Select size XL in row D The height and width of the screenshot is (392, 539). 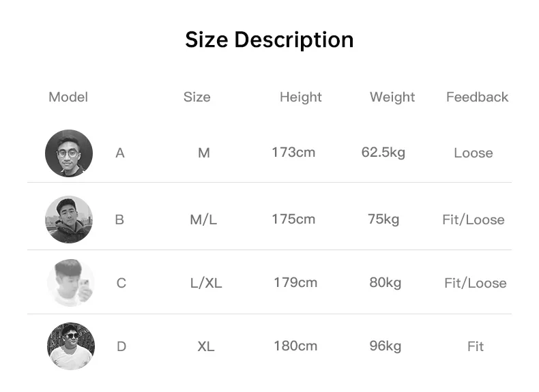click(206, 346)
